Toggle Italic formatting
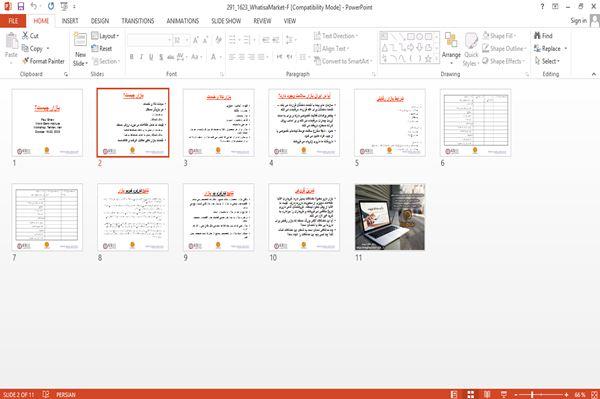Image resolution: width=600 pixels, height=399 pixels. pyautogui.click(x=141, y=57)
